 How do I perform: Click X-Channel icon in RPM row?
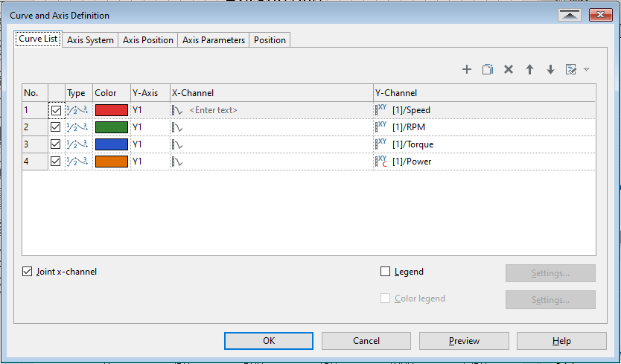click(178, 127)
